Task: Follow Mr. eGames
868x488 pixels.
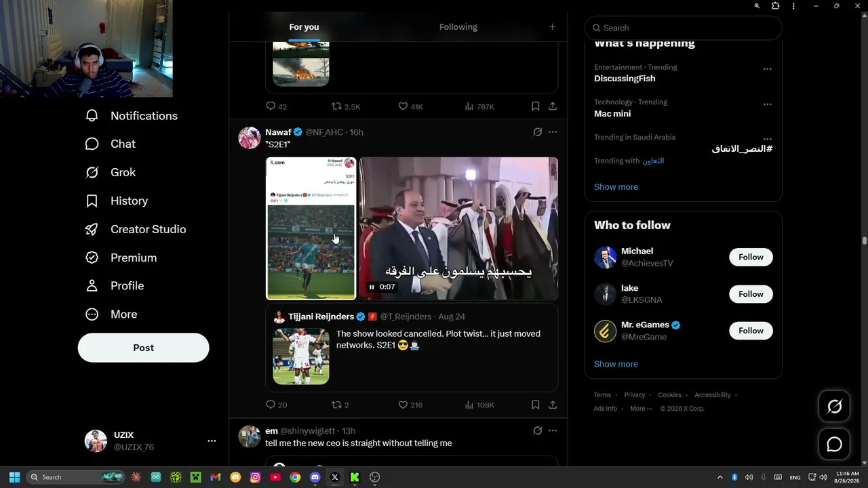Action: [x=751, y=331]
